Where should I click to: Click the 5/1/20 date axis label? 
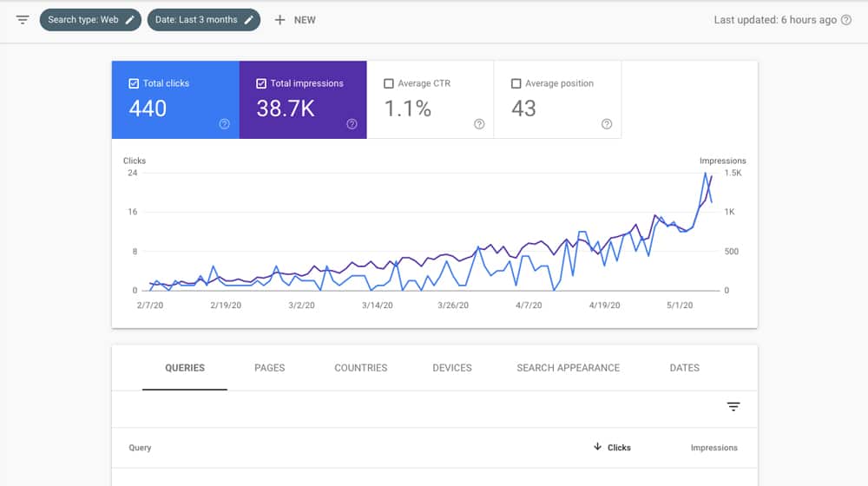pos(680,305)
